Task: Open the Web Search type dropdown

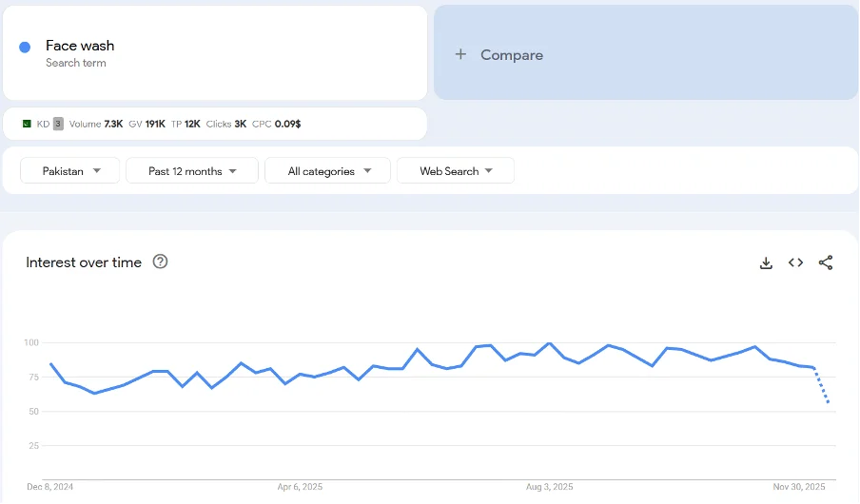Action: pyautogui.click(x=456, y=171)
